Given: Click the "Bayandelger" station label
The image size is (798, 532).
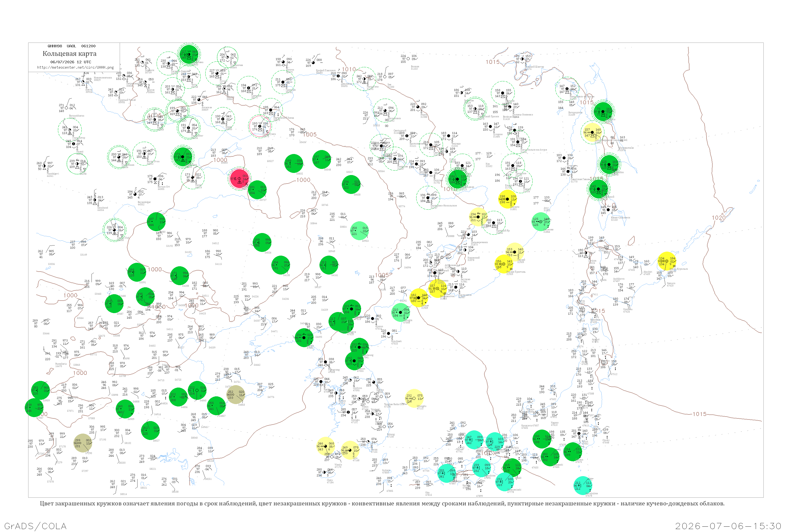Looking at the screenshot, I should coord(144,202).
